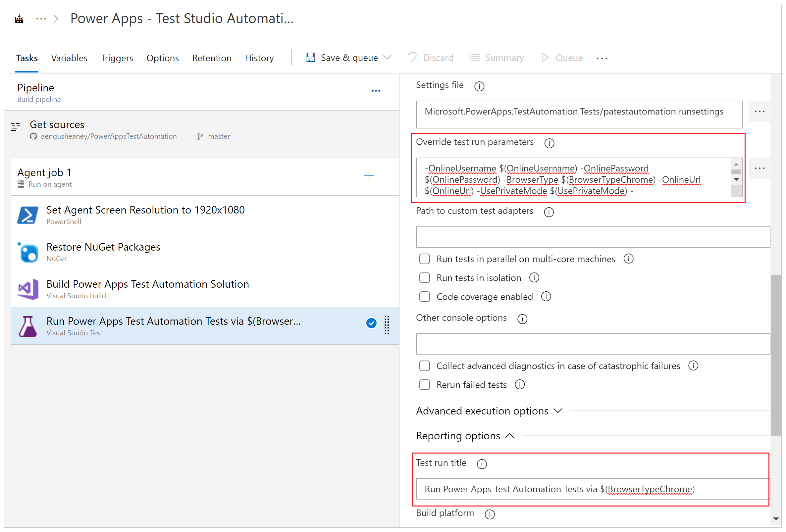
Task: Click the Agent job 1 add task plus icon
Action: click(x=369, y=176)
